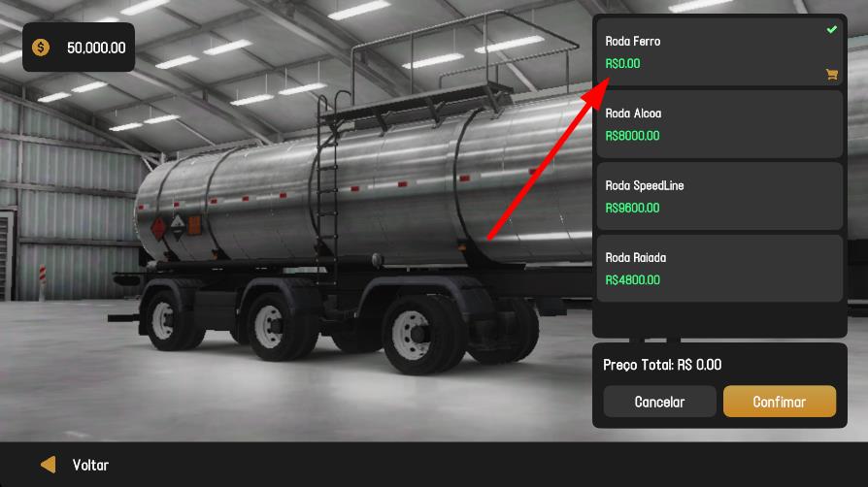Viewport: 868px width, 487px height.
Task: Click the R$4800.00 price of Roda Raiada
Action: tap(632, 280)
